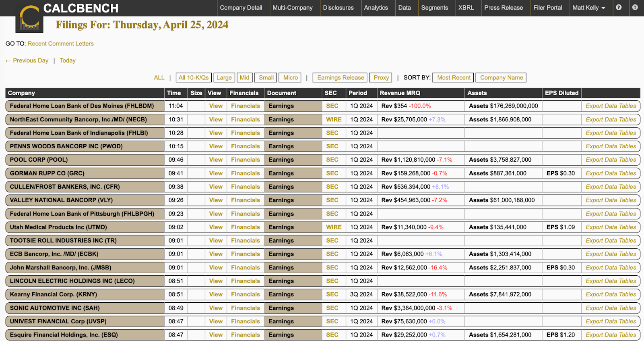
Task: Open Financials for GORMAN RUPP CO
Action: pyautogui.click(x=246, y=173)
